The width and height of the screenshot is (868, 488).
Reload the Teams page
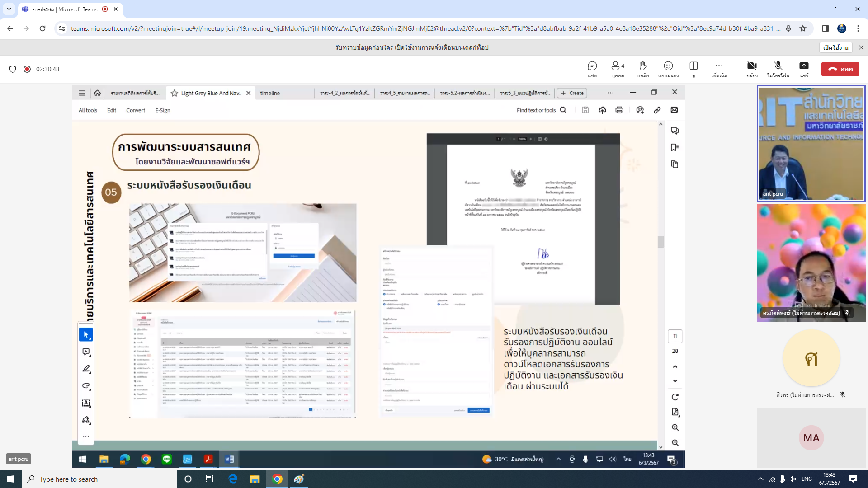(x=42, y=28)
